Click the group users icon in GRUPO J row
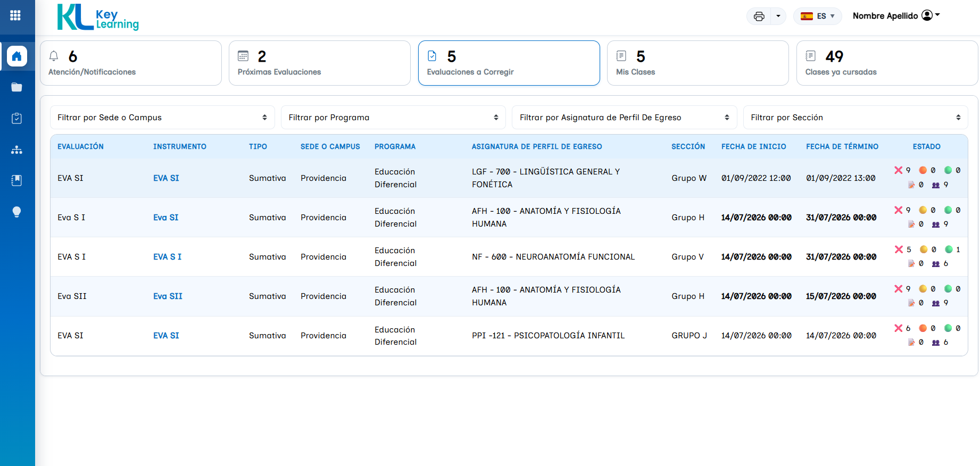The width and height of the screenshot is (980, 466). (x=936, y=343)
